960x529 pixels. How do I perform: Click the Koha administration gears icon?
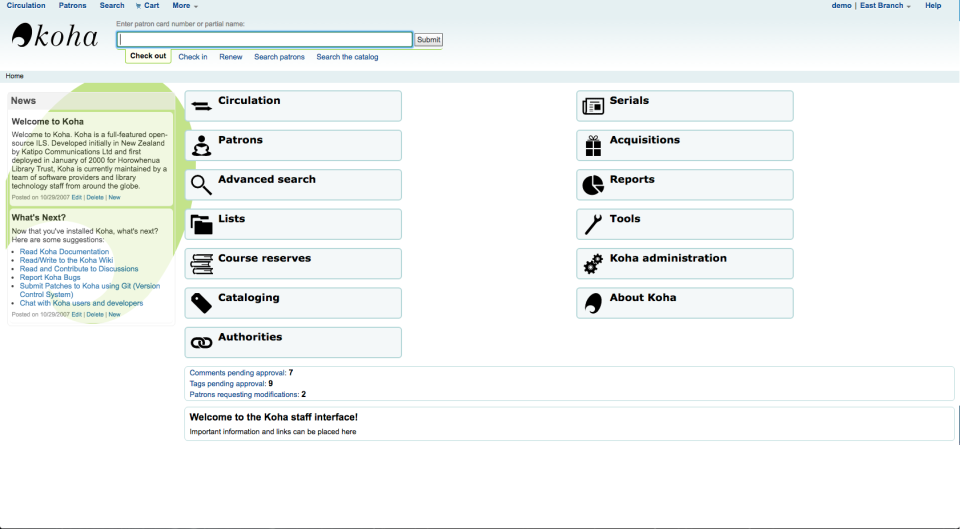point(593,264)
